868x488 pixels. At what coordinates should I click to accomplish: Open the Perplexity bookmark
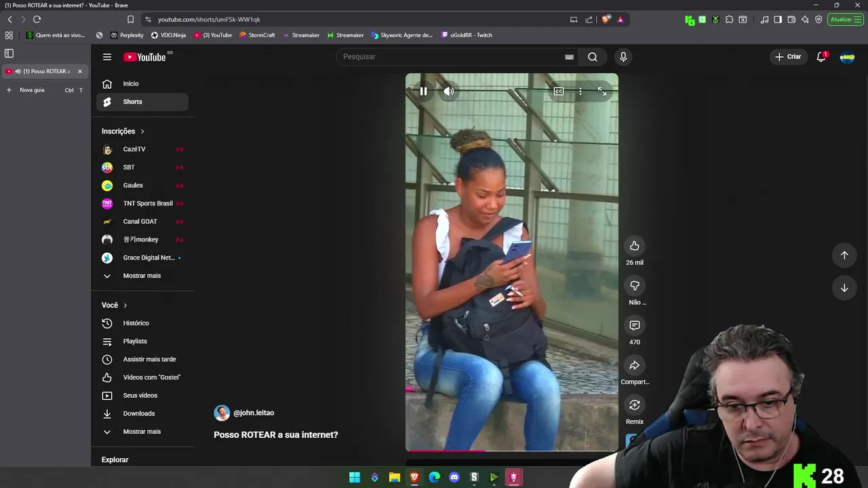[x=127, y=35]
